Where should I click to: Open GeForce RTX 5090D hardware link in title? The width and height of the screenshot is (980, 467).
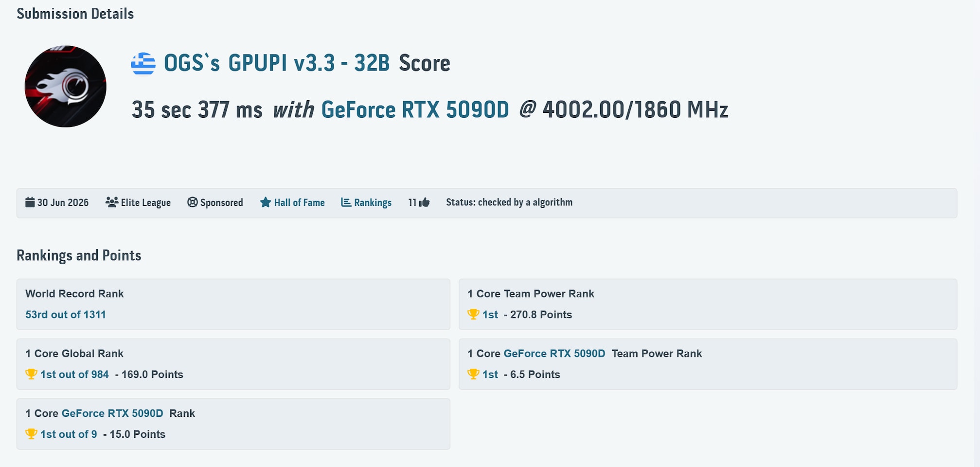pyautogui.click(x=415, y=109)
